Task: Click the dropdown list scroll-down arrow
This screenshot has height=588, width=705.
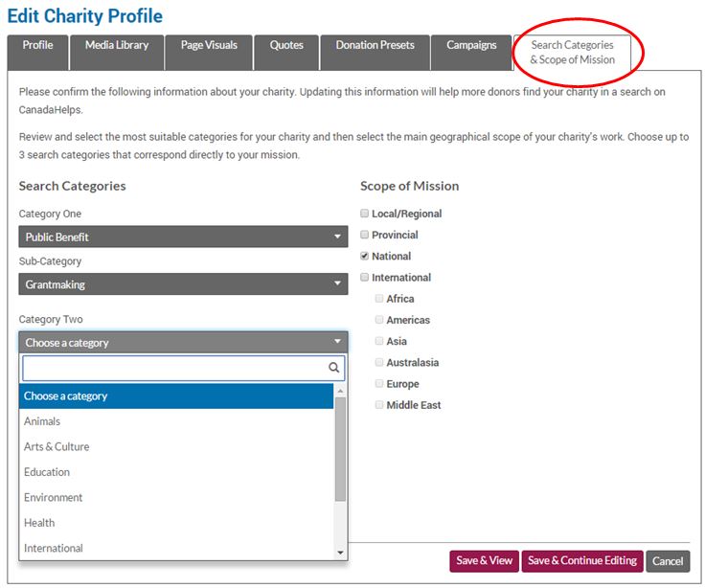Action: click(340, 553)
